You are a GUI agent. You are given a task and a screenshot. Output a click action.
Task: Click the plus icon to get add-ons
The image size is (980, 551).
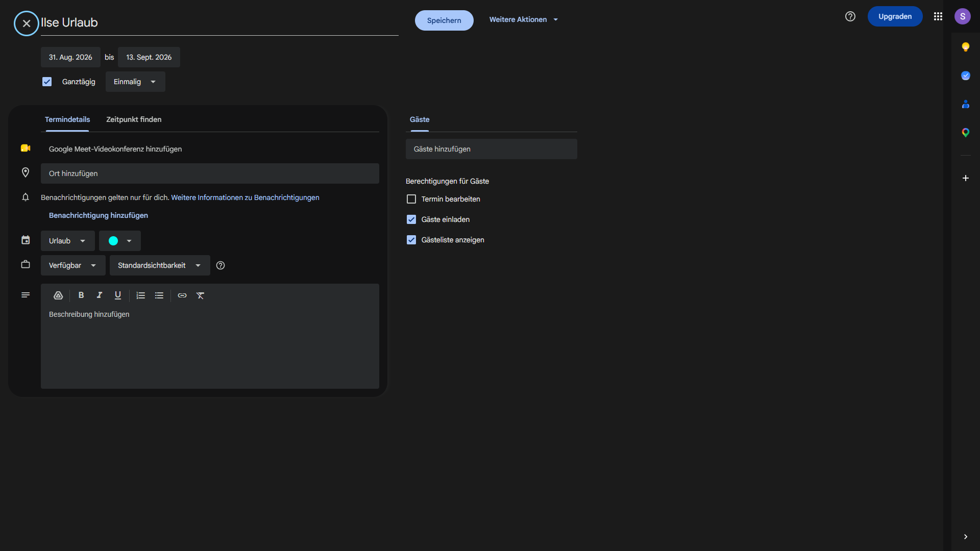click(x=966, y=178)
